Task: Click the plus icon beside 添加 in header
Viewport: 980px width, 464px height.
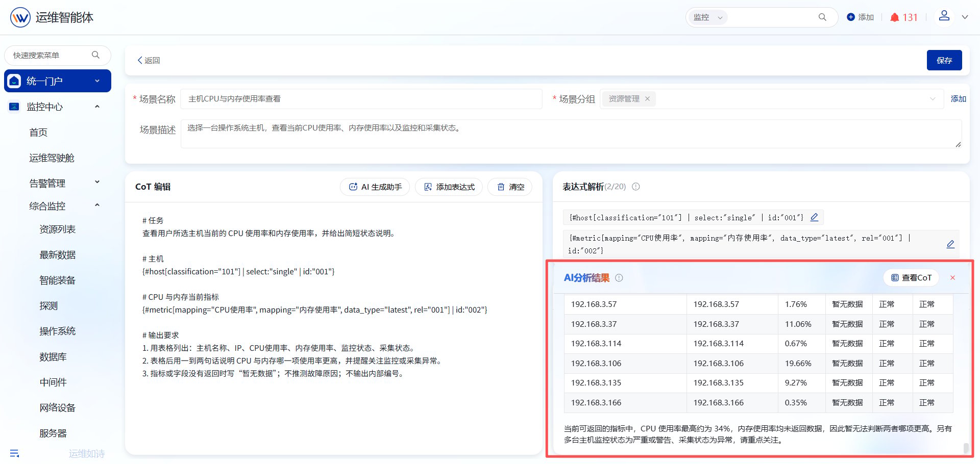Action: coord(851,17)
